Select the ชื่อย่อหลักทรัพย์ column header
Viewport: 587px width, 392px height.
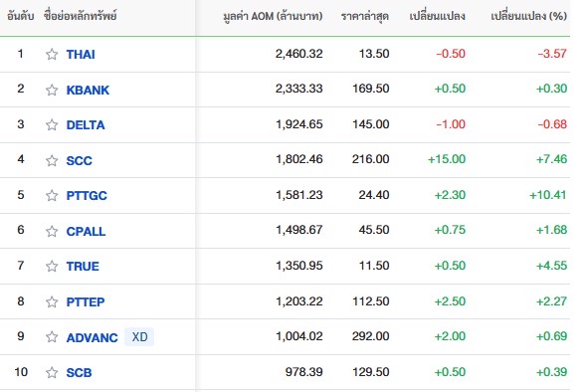click(81, 16)
